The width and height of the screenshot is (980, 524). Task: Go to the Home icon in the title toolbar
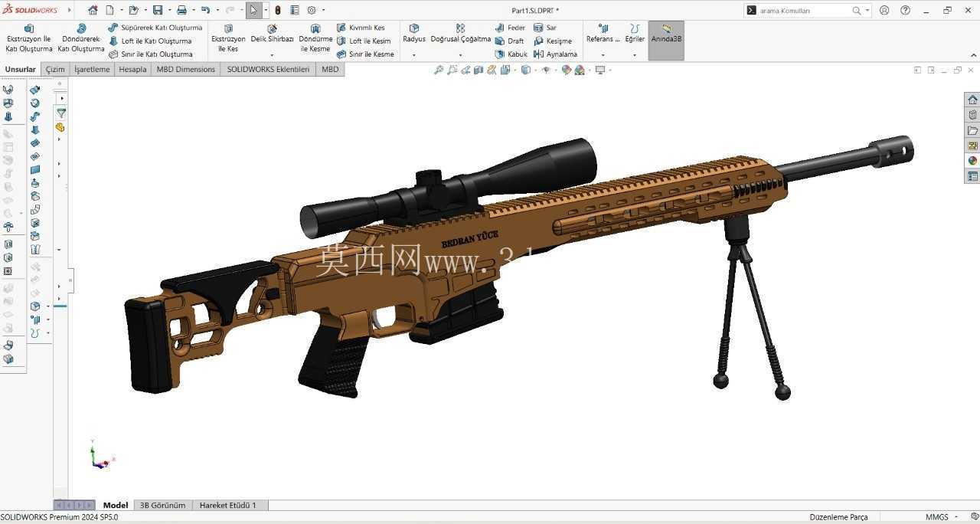[93, 10]
